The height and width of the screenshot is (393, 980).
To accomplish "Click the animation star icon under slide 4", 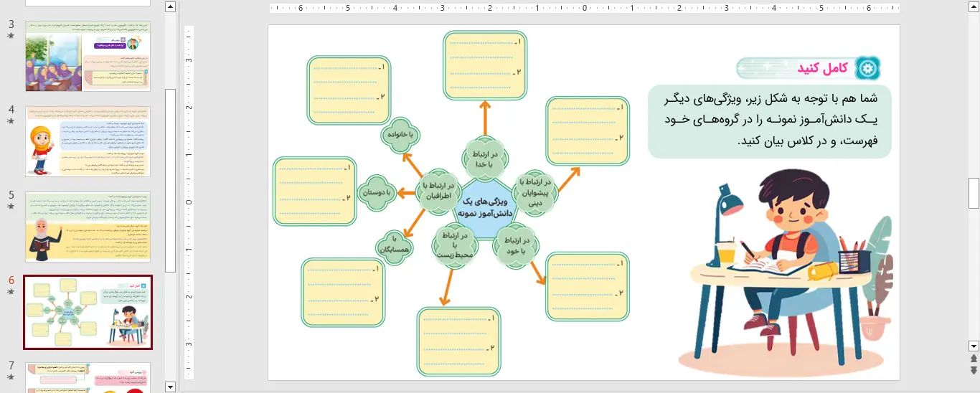I will pos(11,121).
